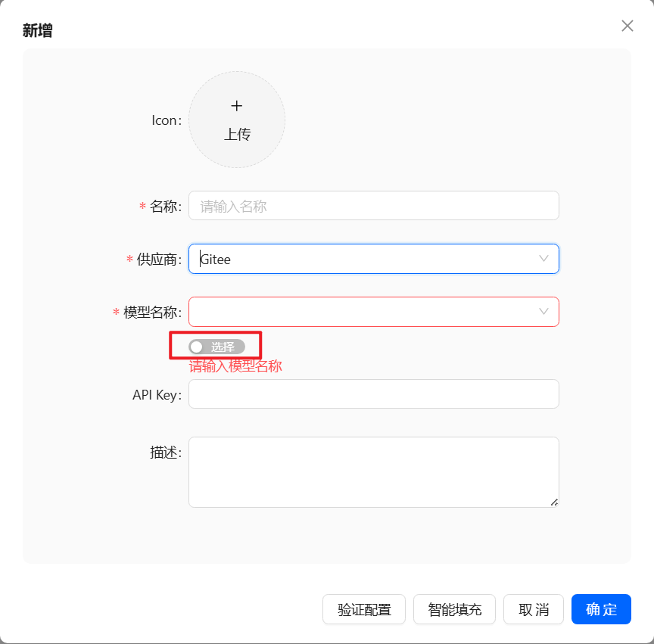Open the 供应商 dropdown showing Gitee
This screenshot has width=654, height=644.
[x=363, y=259]
